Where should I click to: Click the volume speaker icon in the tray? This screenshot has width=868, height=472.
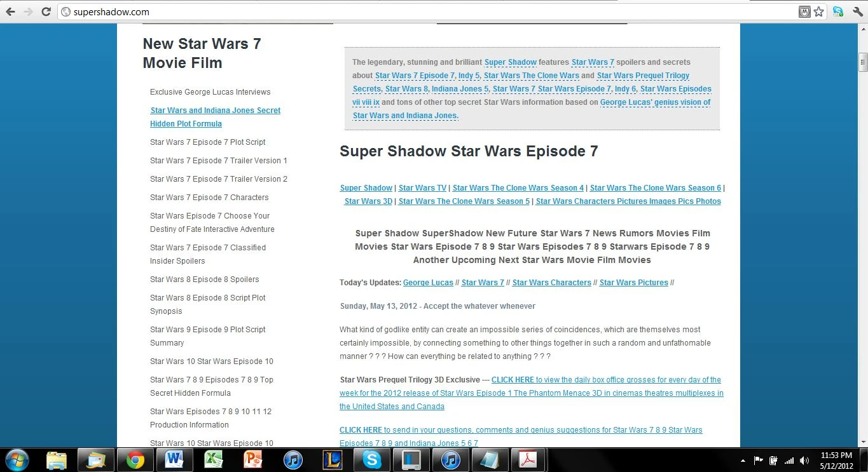point(804,461)
